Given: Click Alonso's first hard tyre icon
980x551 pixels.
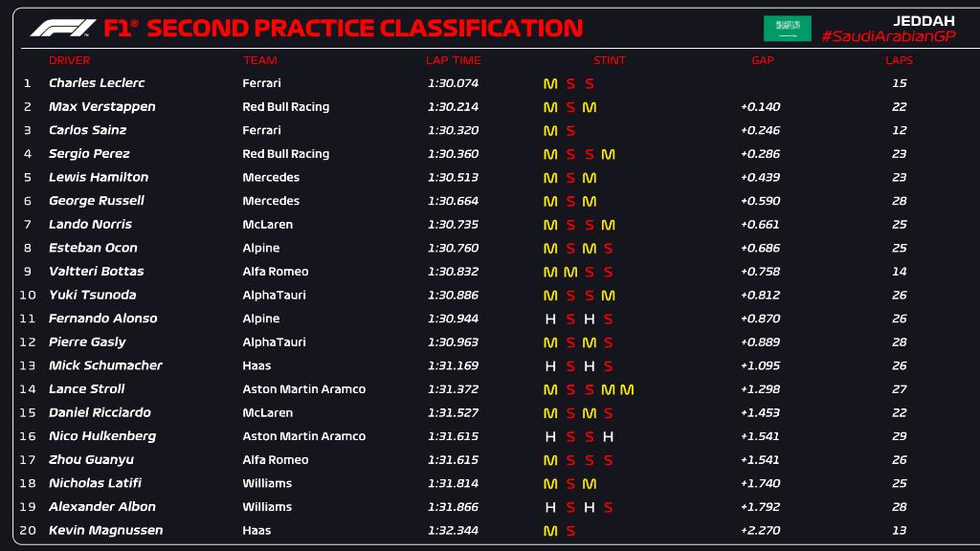Looking at the screenshot, I should pyautogui.click(x=550, y=320).
